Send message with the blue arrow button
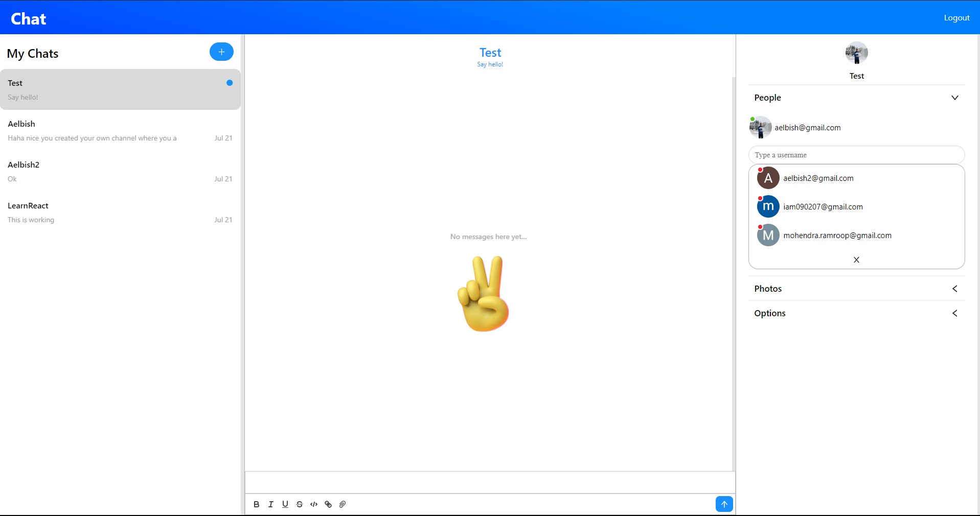The height and width of the screenshot is (516, 980). point(724,504)
